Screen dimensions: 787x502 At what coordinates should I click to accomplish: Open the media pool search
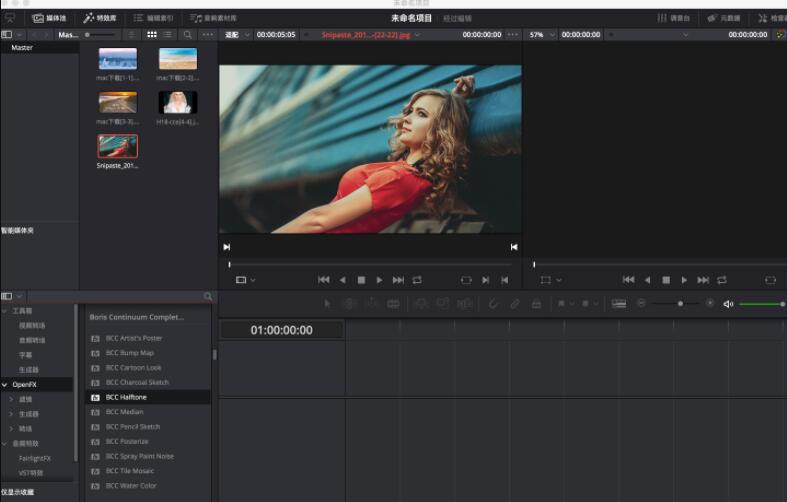tap(187, 35)
